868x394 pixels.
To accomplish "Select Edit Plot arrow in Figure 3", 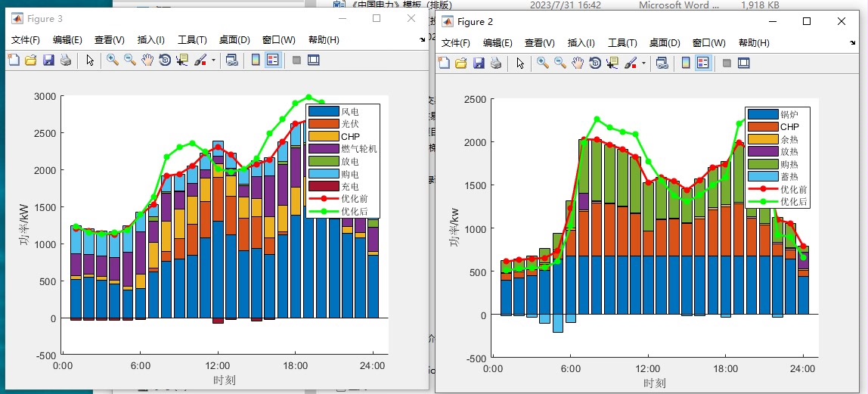I will point(90,60).
